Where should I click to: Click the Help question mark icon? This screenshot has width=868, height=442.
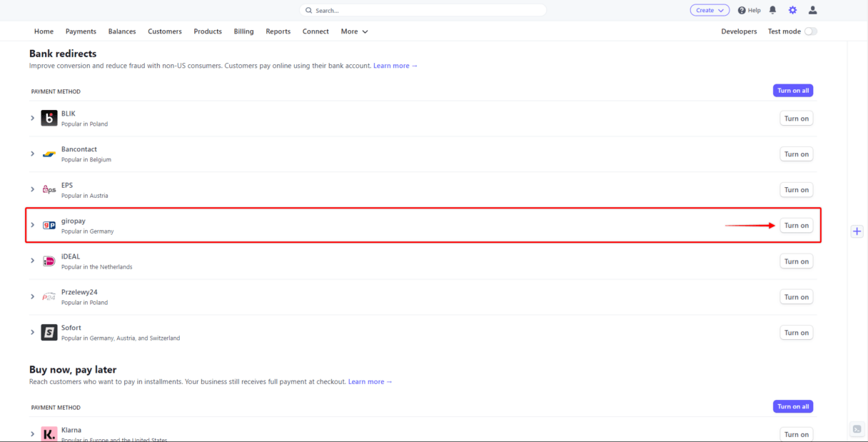pyautogui.click(x=742, y=11)
